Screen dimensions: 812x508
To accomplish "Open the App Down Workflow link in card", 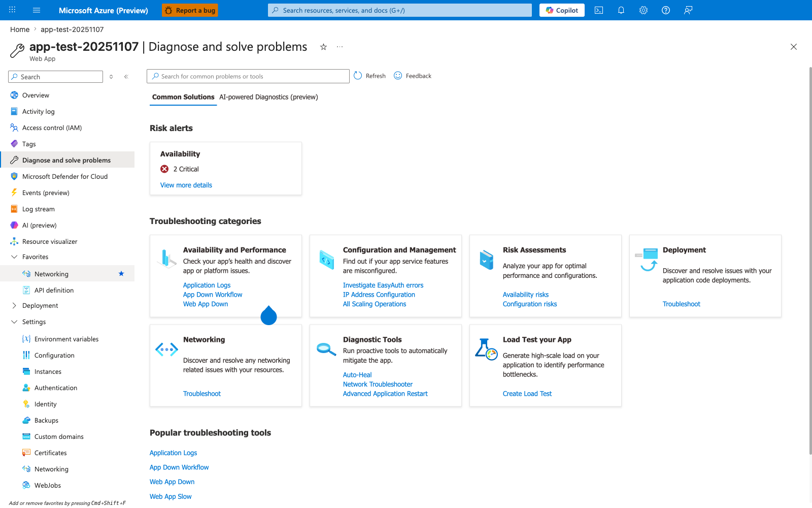I will click(x=213, y=295).
